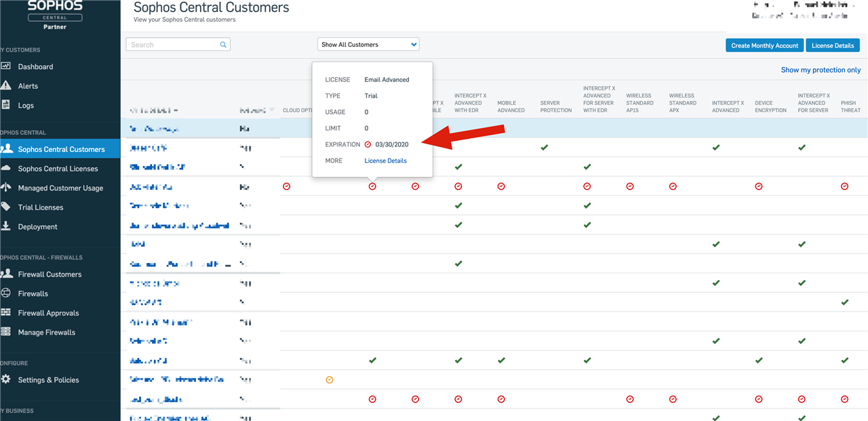Click the red expired icon under Cloud Optix

point(286,186)
